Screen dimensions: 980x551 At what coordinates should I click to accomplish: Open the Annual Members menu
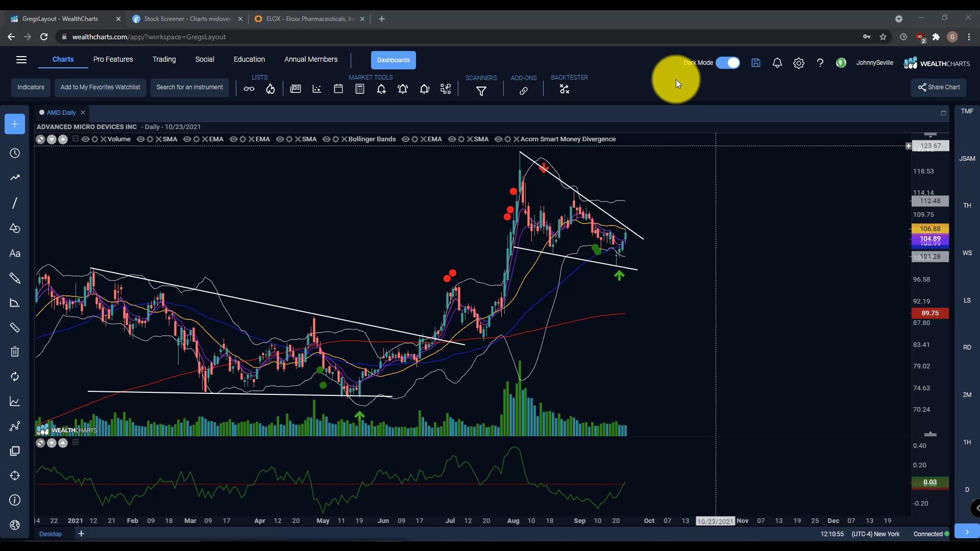click(311, 60)
